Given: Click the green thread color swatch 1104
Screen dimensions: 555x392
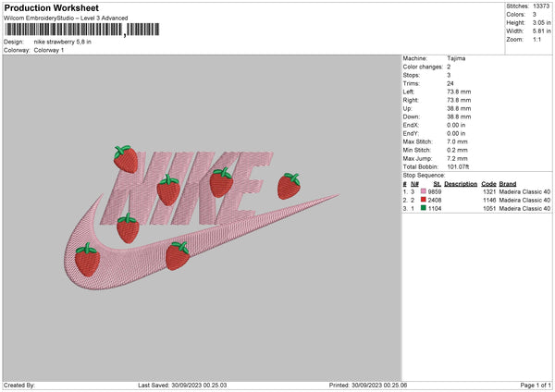Looking at the screenshot, I should click(x=424, y=208).
